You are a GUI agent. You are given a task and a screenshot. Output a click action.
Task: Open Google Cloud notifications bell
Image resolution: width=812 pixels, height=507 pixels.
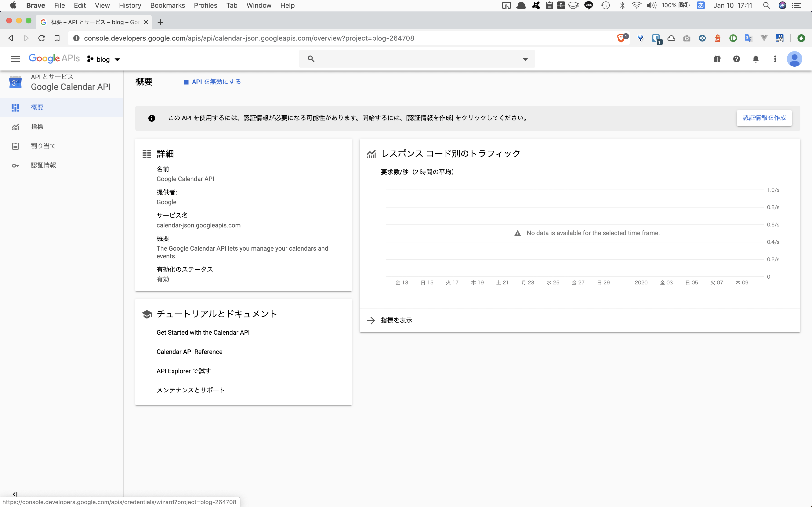tap(756, 59)
